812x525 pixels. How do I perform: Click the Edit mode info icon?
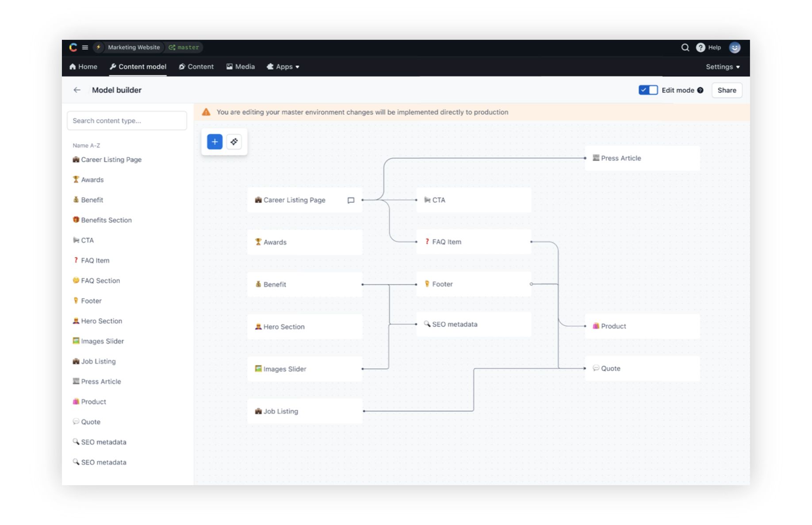point(700,90)
